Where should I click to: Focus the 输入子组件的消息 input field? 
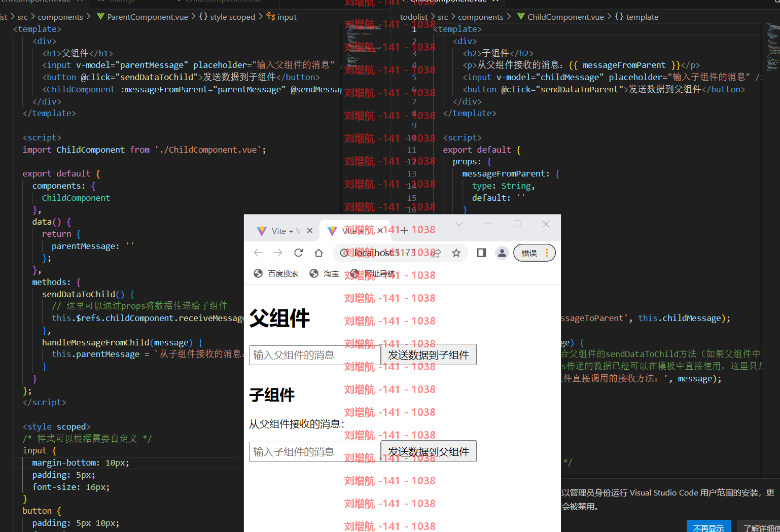point(315,452)
